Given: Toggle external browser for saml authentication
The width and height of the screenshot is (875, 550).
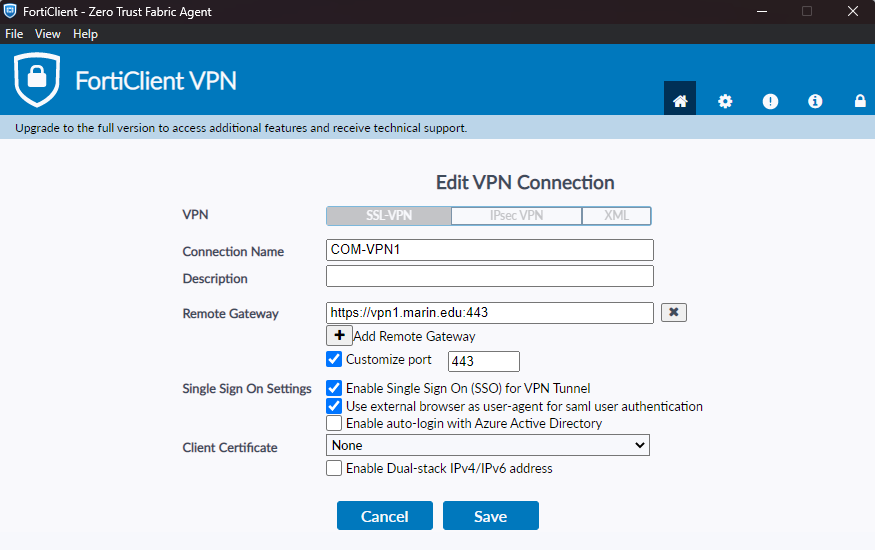Looking at the screenshot, I should click(334, 406).
